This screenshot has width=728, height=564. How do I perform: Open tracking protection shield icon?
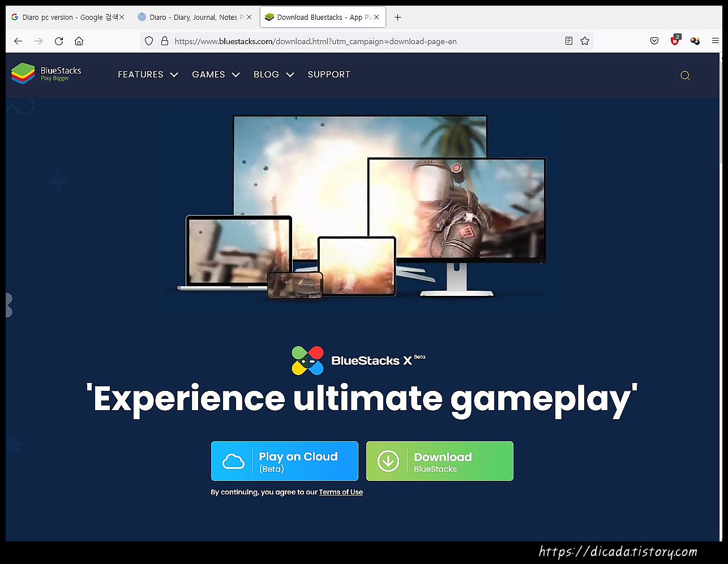(149, 41)
